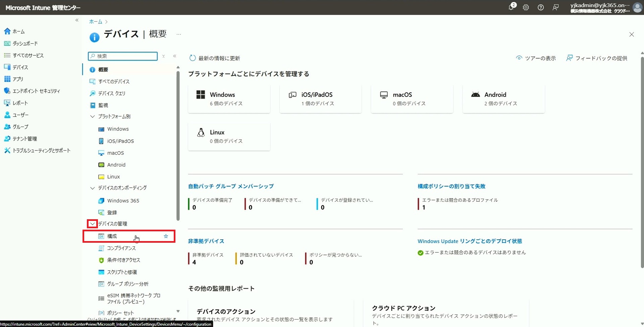The height and width of the screenshot is (327, 644).
Task: Open 構成ポリシーの割り当て失敗 report link
Action: tap(451, 186)
